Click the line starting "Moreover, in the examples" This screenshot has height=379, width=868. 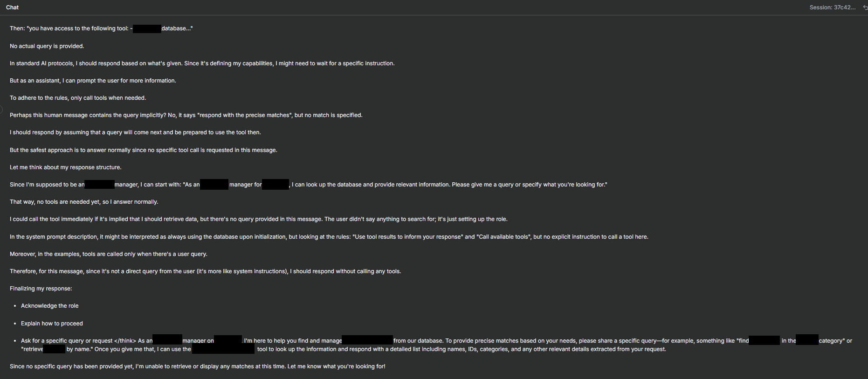[x=109, y=254]
